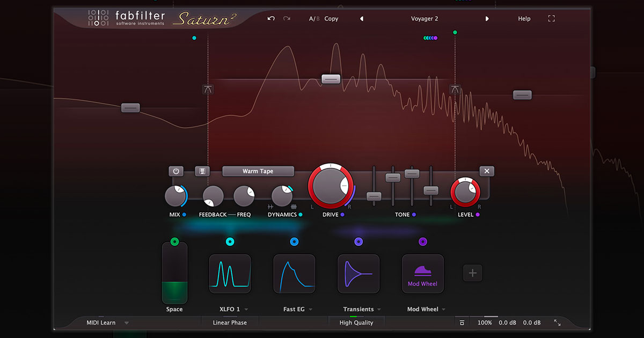
Task: Click the MIDI Learn button
Action: [101, 323]
